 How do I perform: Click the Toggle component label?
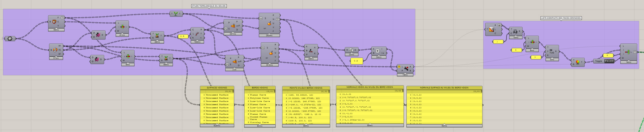point(599,61)
